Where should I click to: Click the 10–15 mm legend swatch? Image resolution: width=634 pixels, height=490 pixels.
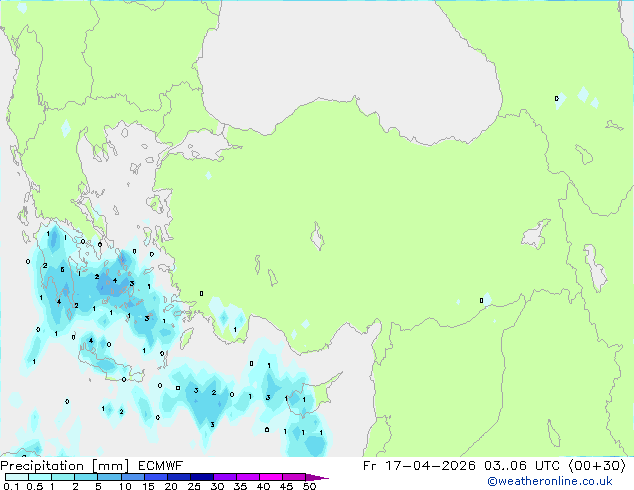pos(133,477)
